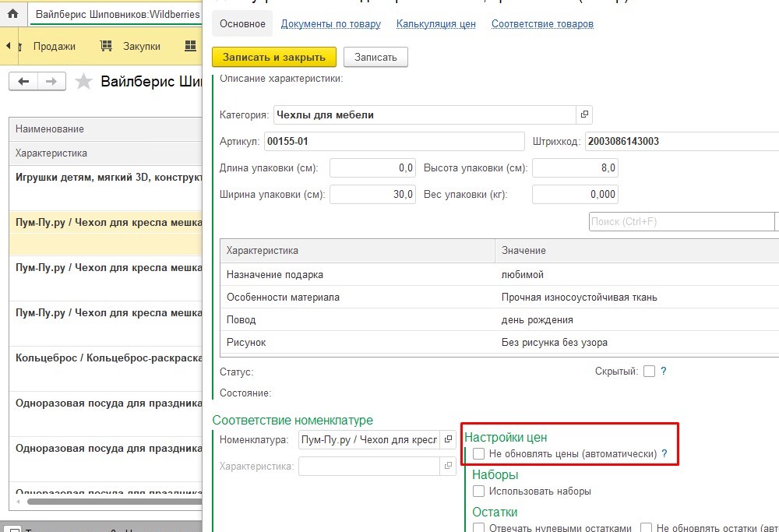
Task: Click the product list horizontal scrollbar
Action: point(115,501)
